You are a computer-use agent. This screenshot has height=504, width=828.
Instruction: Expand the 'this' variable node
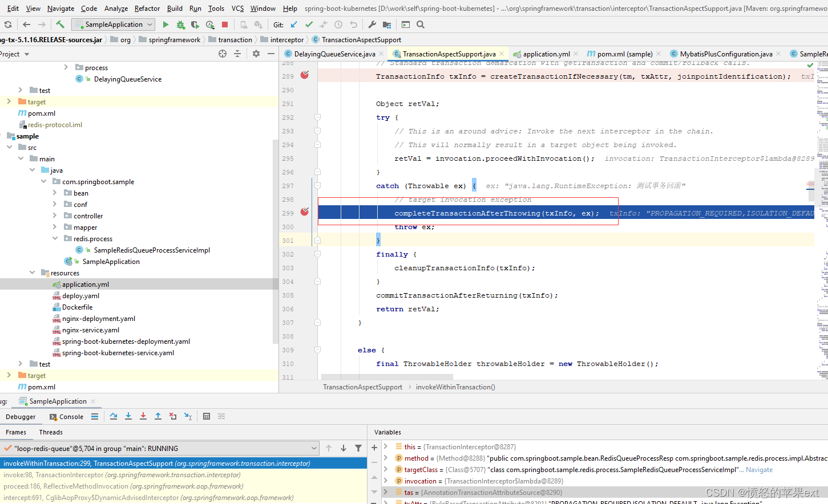(x=386, y=446)
